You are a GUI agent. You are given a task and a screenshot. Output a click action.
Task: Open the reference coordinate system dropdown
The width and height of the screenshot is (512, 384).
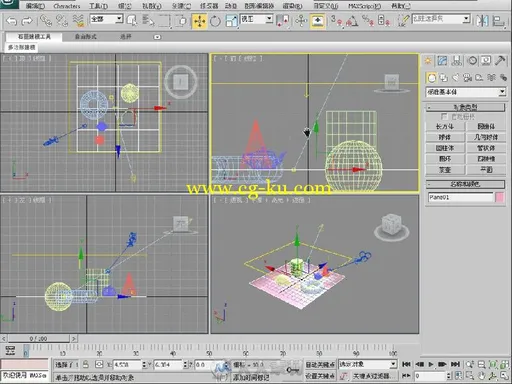257,19
